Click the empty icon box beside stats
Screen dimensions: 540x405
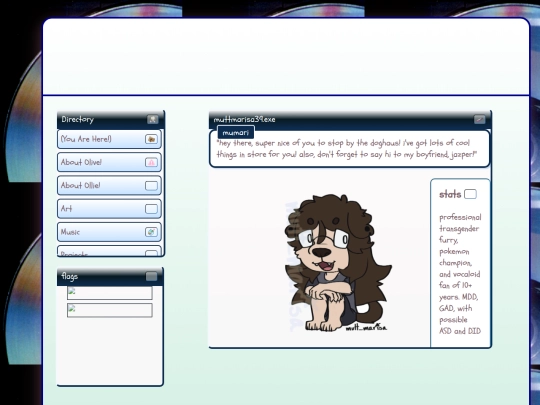(470, 194)
